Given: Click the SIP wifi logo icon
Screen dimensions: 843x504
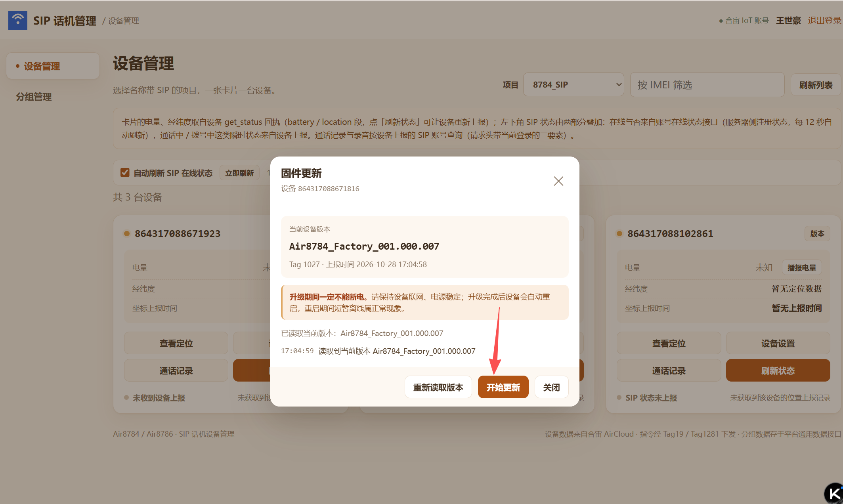Looking at the screenshot, I should [x=18, y=20].
